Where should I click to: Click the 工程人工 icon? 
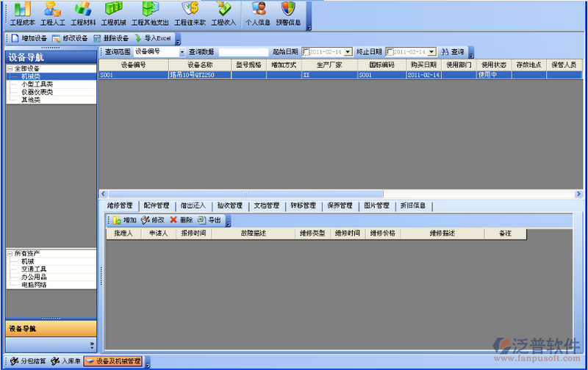53,14
